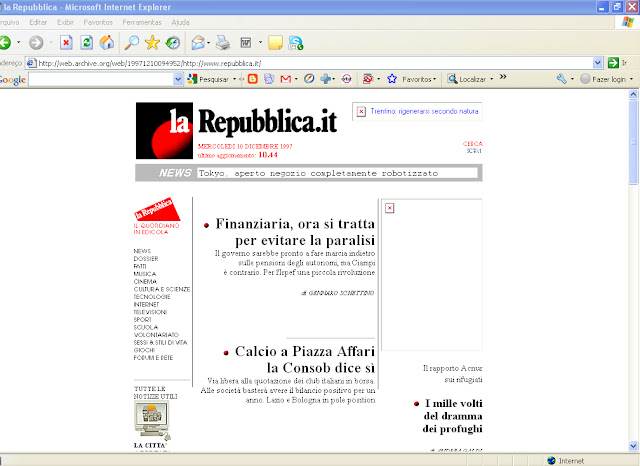Click the blue star Favoritos icon
640x466 pixels.
point(392,79)
